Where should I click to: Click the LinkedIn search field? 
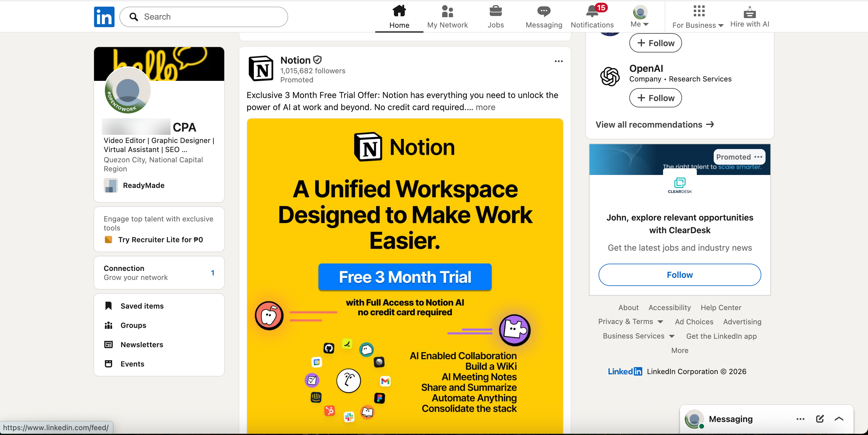pos(203,17)
